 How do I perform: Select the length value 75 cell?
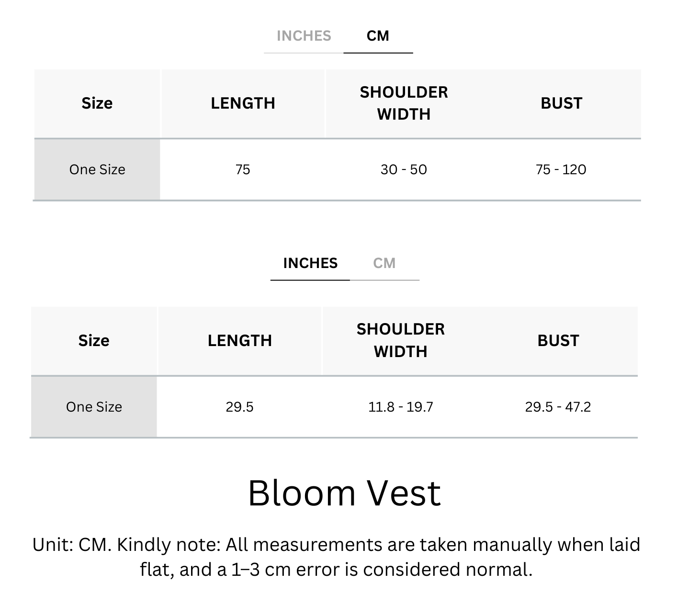243,169
